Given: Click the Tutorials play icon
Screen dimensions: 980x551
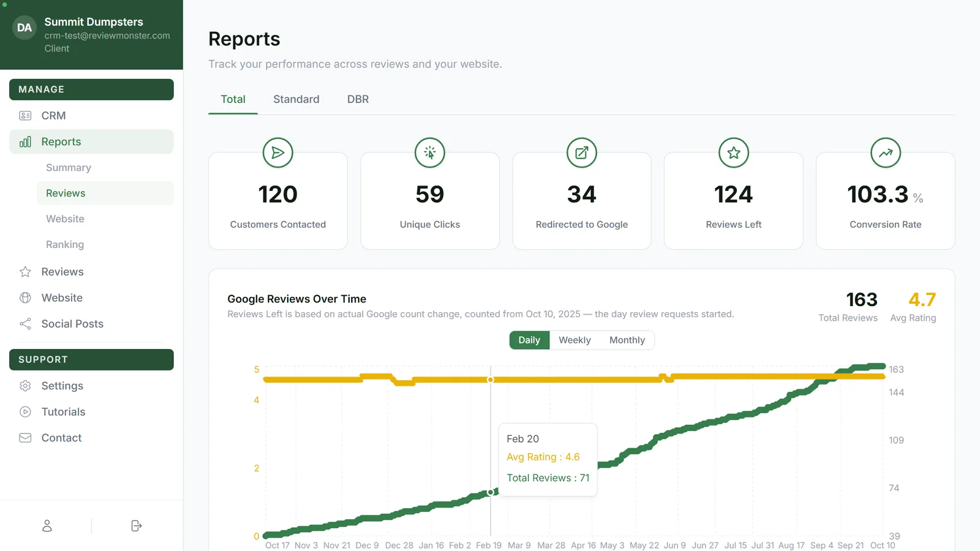Looking at the screenshot, I should pyautogui.click(x=25, y=412).
